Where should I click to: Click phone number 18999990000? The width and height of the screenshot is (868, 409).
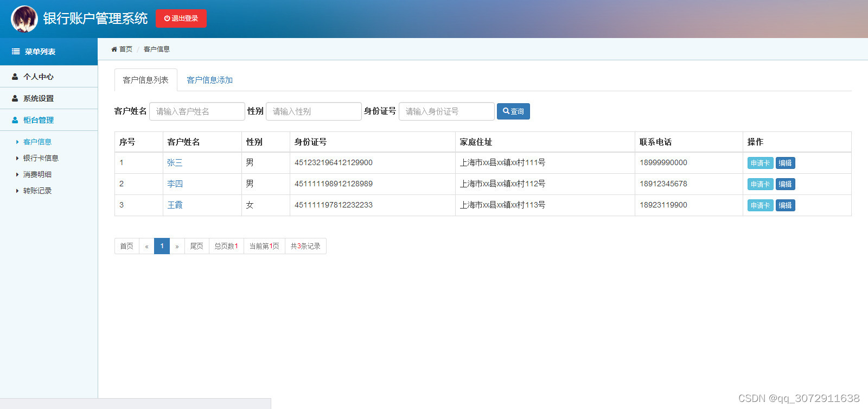click(663, 162)
